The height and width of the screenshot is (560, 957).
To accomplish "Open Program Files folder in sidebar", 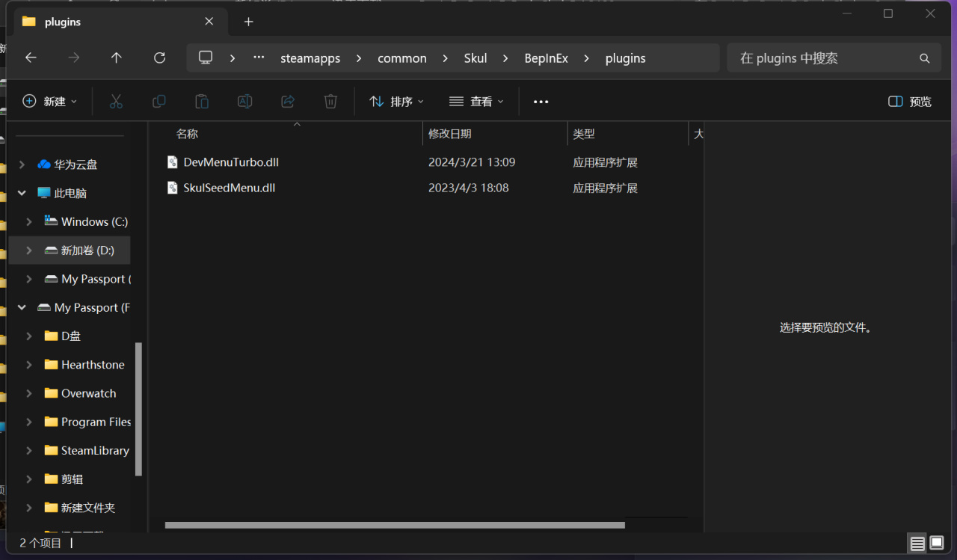I will click(96, 422).
